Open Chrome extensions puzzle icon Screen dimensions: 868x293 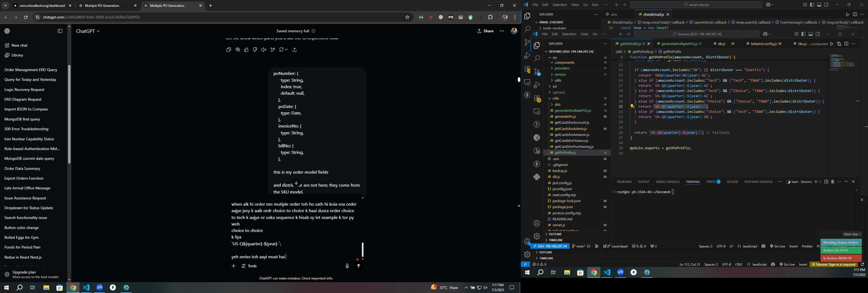click(491, 17)
